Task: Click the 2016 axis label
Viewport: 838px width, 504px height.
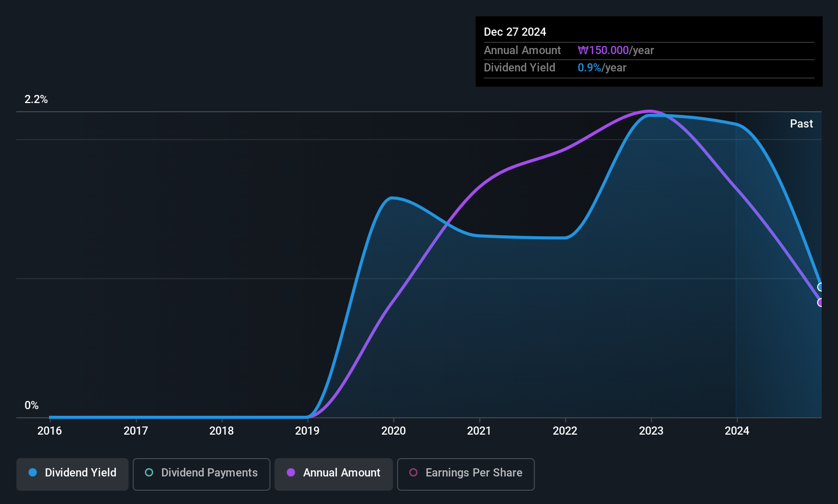Action: [50, 431]
